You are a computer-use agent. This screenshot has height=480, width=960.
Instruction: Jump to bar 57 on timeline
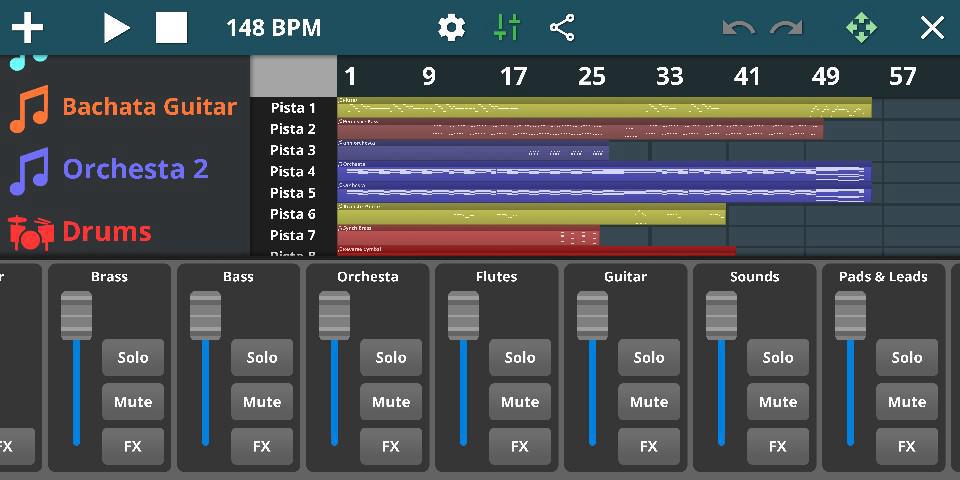coord(902,77)
